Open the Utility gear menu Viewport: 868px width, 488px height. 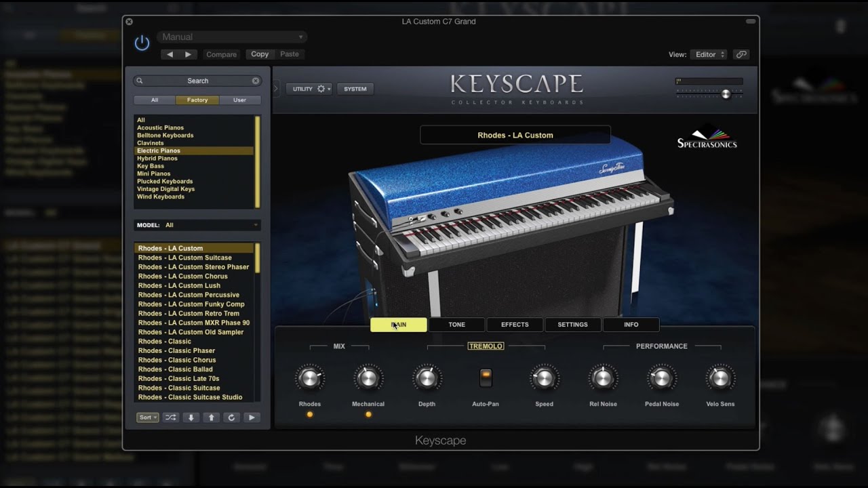point(309,89)
